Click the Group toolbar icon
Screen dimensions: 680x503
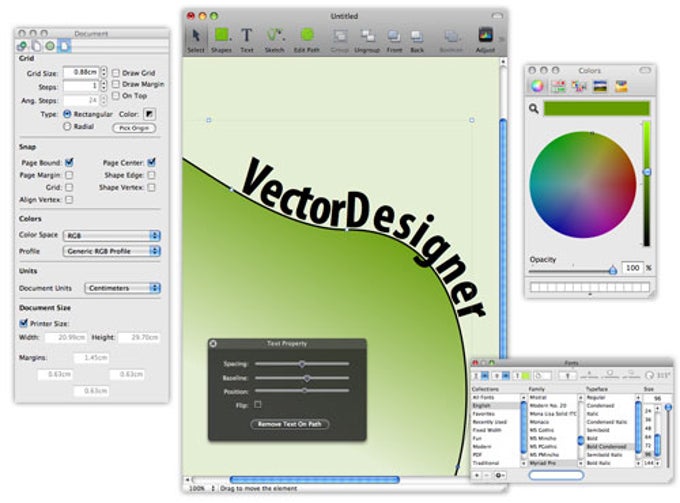tap(340, 40)
